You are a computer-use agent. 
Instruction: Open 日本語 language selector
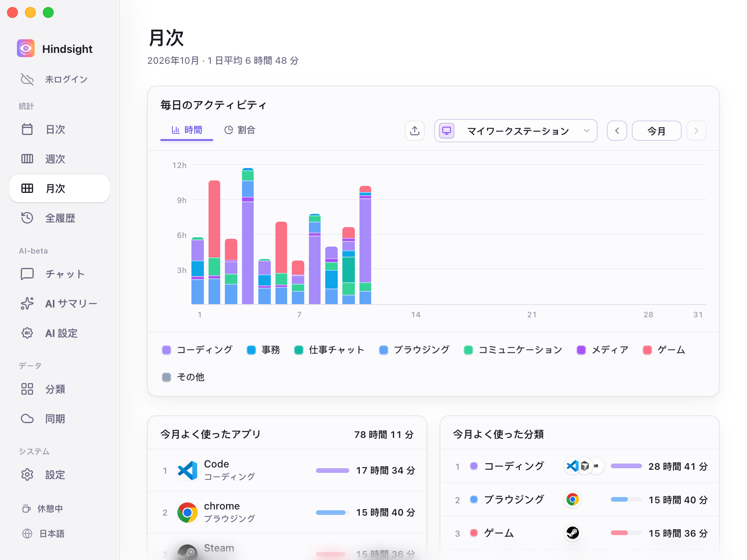[43, 534]
